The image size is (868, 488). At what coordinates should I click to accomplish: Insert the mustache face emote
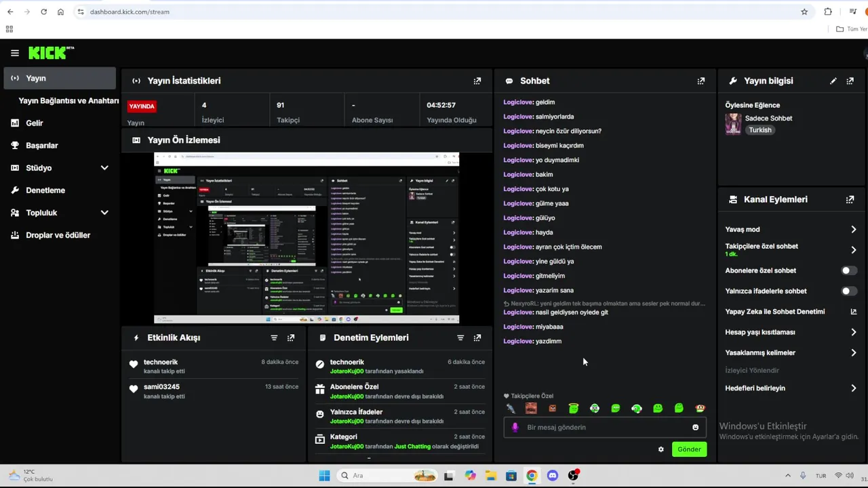(x=531, y=408)
